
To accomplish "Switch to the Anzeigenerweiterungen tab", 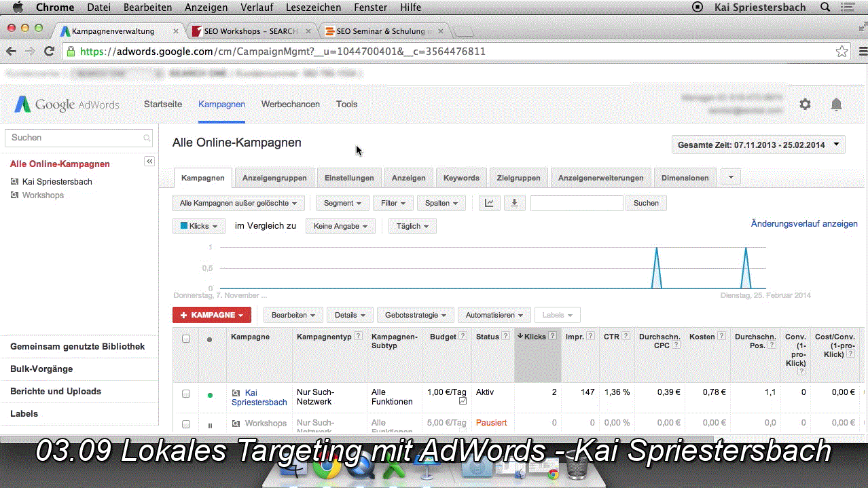I will click(600, 178).
